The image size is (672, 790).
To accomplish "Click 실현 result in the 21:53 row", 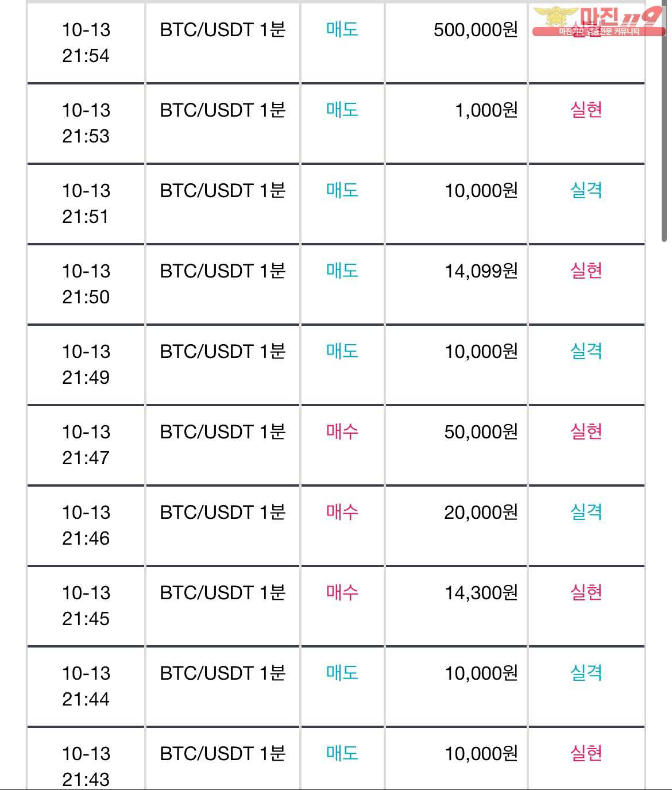I will [x=586, y=110].
